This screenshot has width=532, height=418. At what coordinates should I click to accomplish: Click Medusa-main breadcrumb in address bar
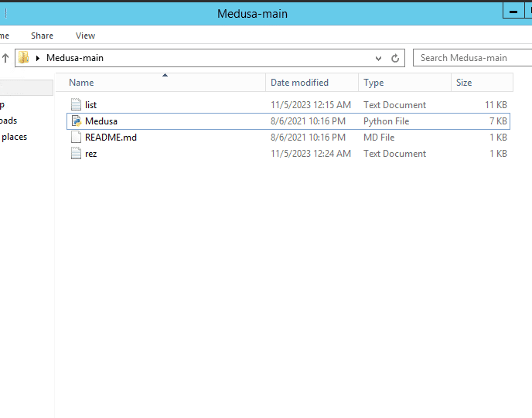(x=75, y=58)
